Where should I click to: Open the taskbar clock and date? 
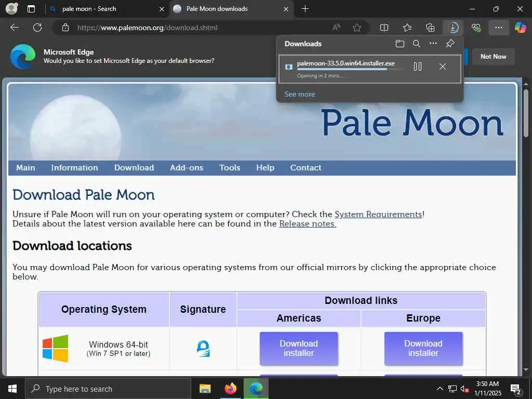[487, 389]
